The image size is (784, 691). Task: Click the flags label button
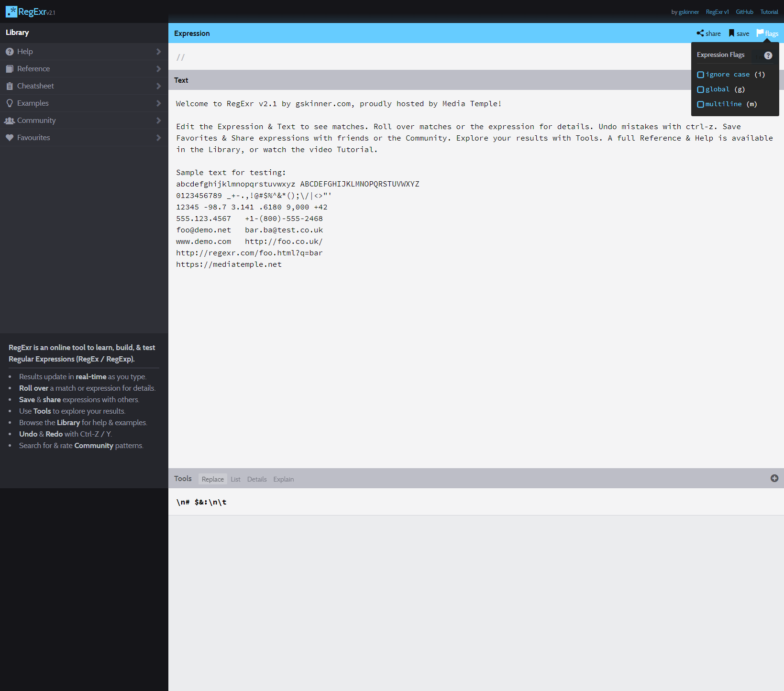(772, 33)
